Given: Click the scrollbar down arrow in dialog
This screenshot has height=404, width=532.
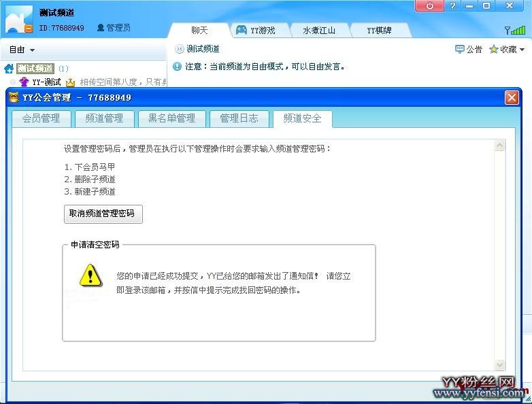Looking at the screenshot, I should tap(499, 365).
